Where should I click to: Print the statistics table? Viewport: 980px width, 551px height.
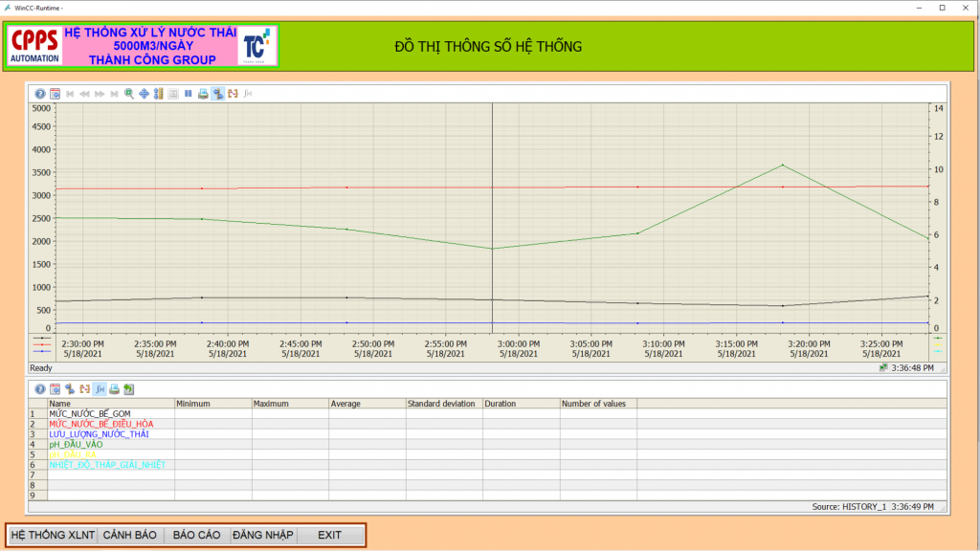tap(114, 389)
